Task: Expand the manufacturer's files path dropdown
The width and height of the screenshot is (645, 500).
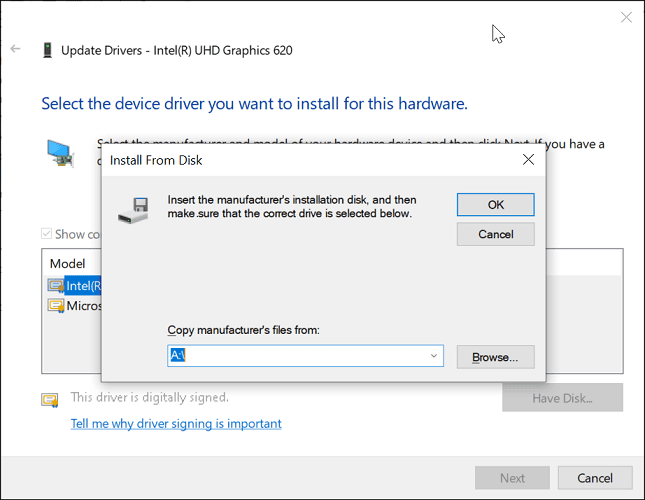Action: [x=434, y=356]
